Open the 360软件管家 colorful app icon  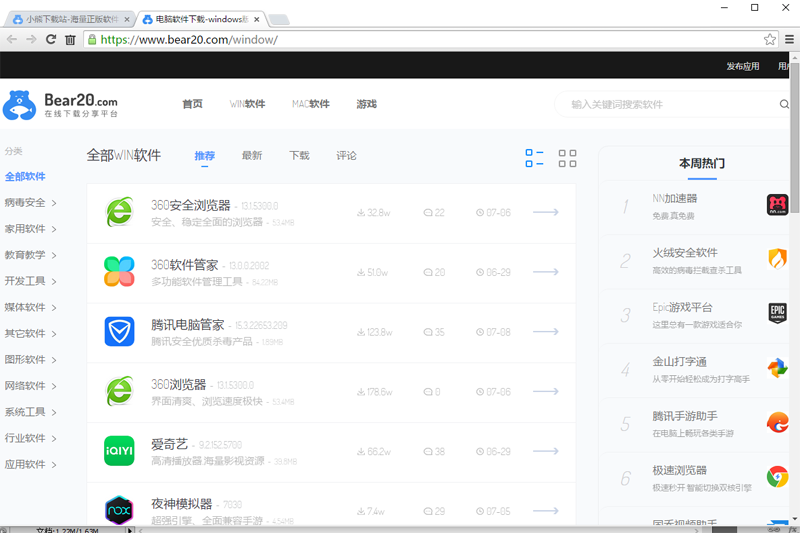pos(119,271)
